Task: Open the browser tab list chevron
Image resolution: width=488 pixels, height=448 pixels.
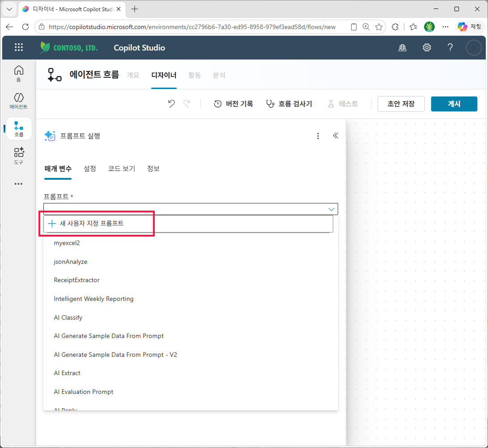Action: (x=9, y=9)
